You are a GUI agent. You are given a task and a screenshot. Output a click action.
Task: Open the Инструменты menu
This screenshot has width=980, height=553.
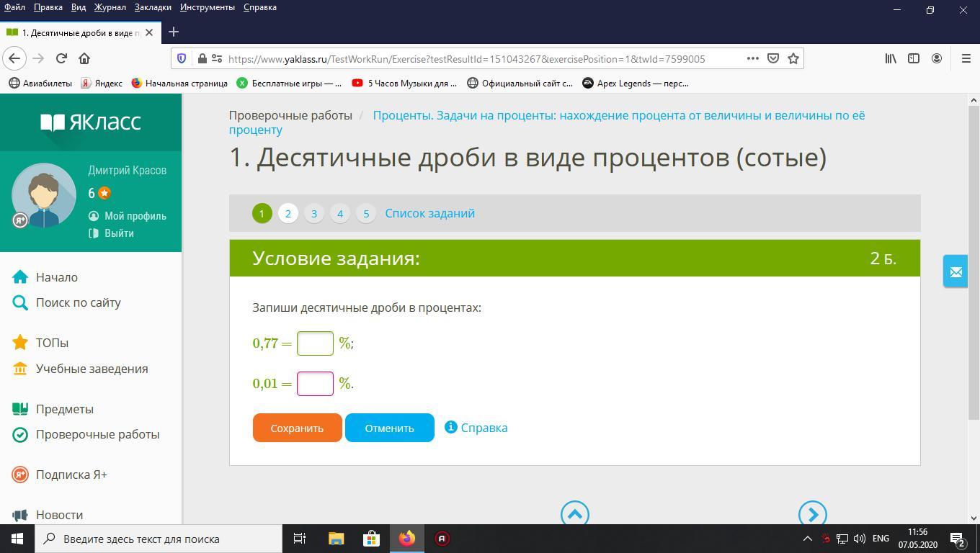pos(208,7)
